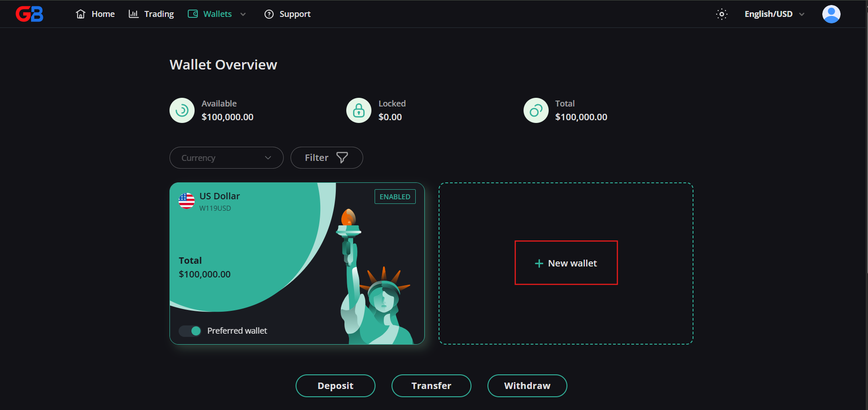Click the Preferred wallet label

[x=237, y=331]
